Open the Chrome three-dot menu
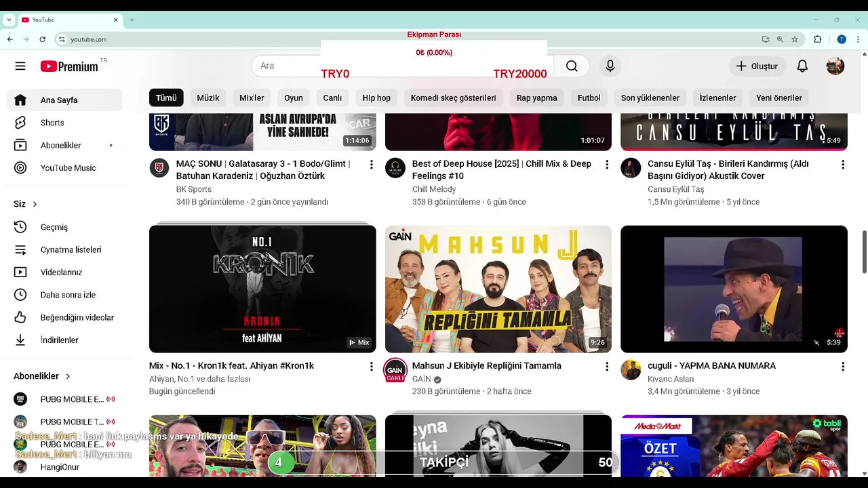This screenshot has height=488, width=868. (x=857, y=39)
